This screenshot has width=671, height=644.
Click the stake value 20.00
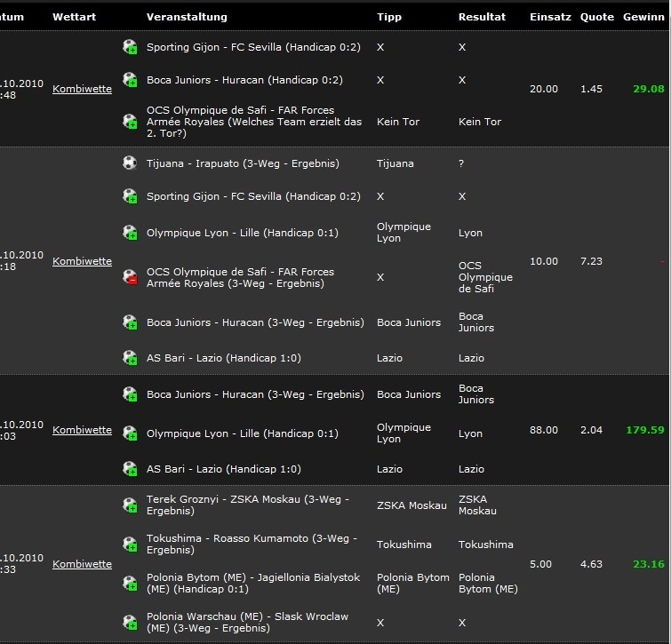(x=544, y=89)
